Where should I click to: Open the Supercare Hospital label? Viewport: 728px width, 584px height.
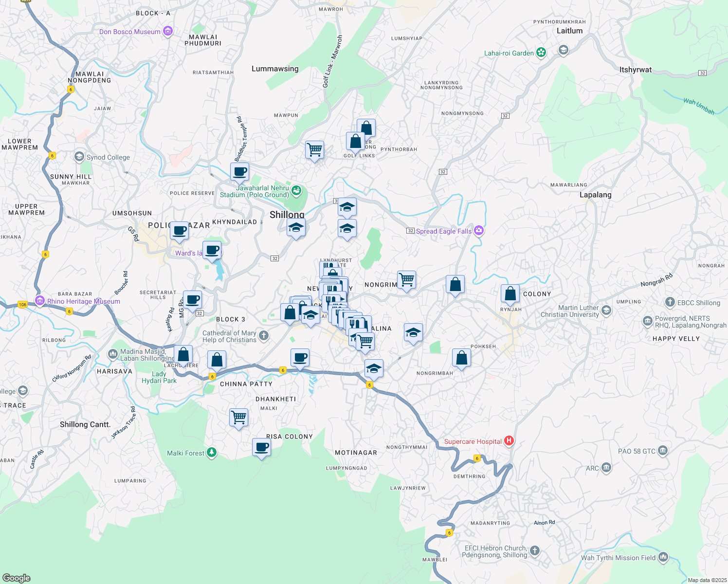pos(473,441)
